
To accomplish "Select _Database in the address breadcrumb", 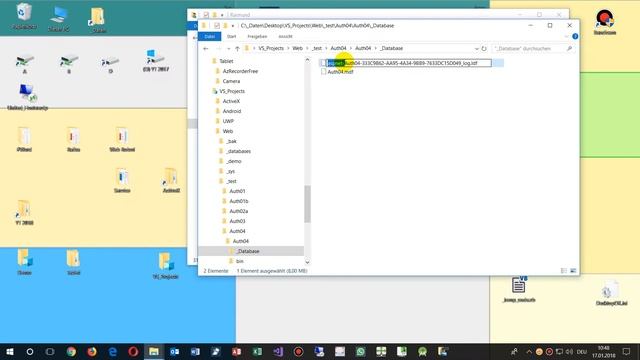I will pos(391,48).
